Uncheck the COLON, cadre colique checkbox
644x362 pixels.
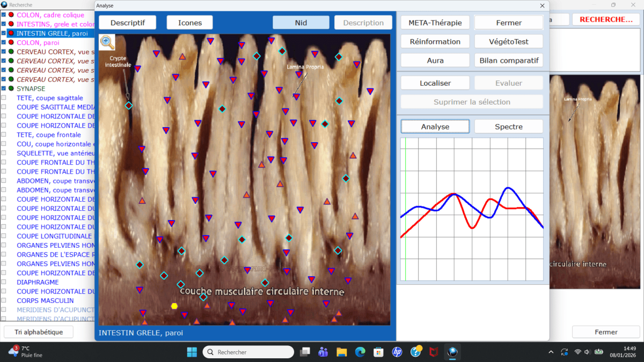coord(4,15)
